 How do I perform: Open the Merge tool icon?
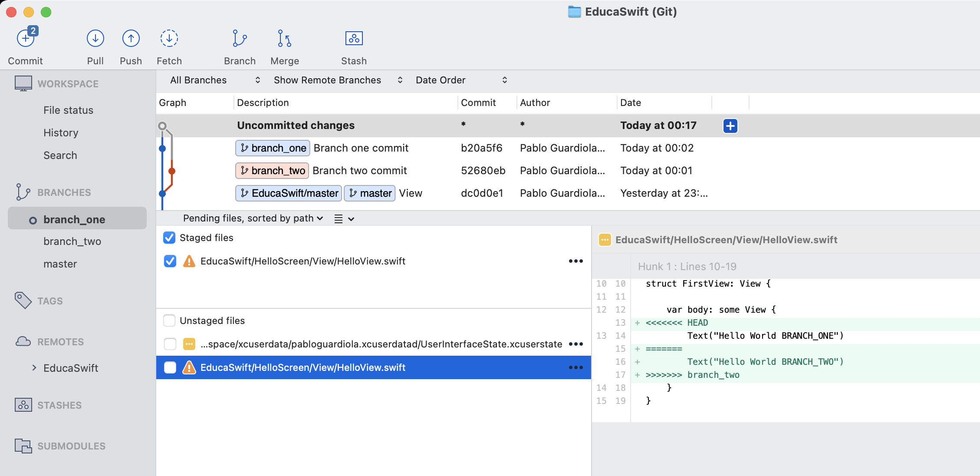[x=284, y=39]
